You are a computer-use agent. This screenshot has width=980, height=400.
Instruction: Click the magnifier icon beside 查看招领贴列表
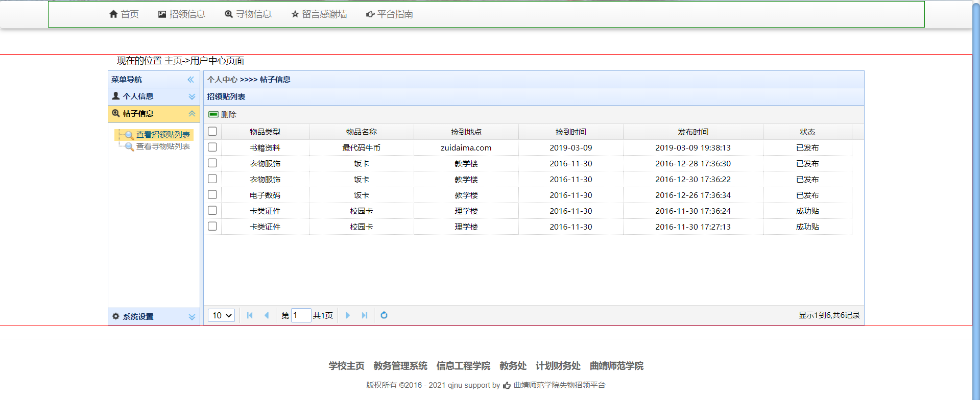[130, 135]
